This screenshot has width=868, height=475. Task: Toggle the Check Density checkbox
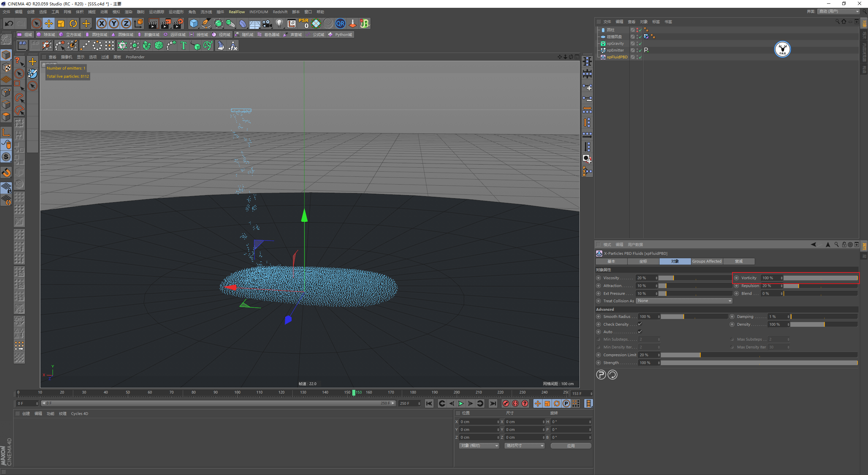pos(640,324)
